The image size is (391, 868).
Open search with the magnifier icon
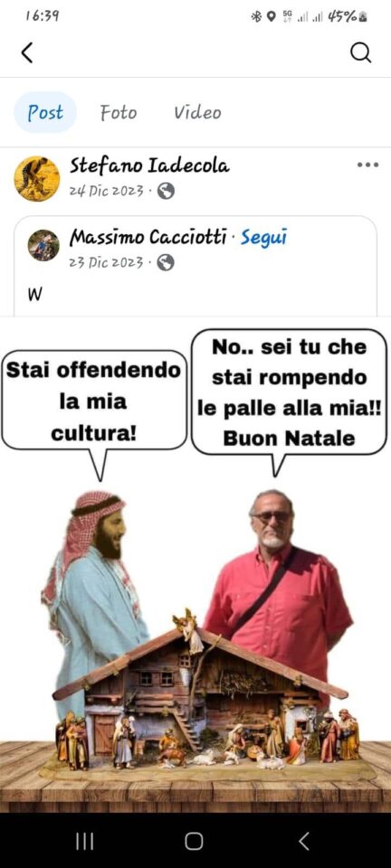[360, 53]
